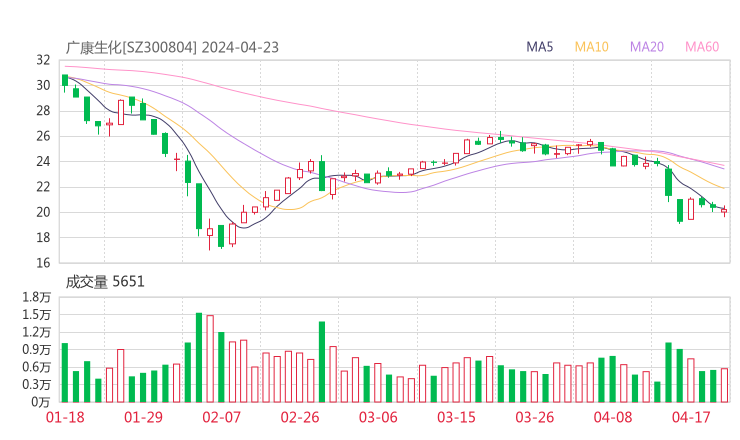
Task: Click the 03-15 date axis label
Action: [x=456, y=417]
